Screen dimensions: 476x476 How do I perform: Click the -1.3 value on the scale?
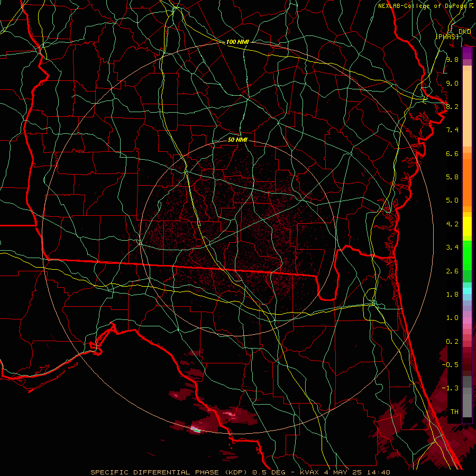450,388
